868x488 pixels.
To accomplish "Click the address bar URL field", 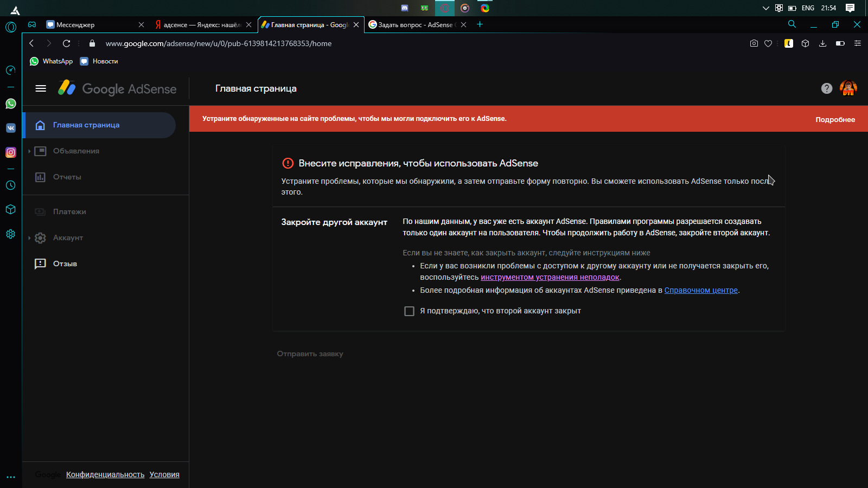I will pos(218,43).
